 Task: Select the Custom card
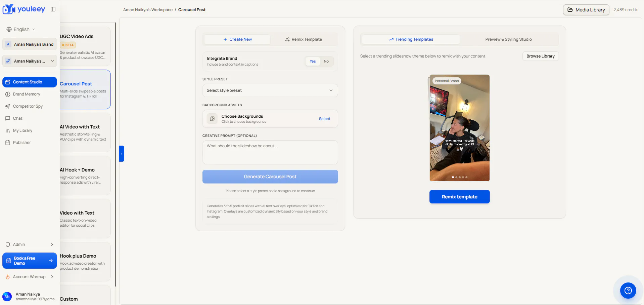pos(85,295)
